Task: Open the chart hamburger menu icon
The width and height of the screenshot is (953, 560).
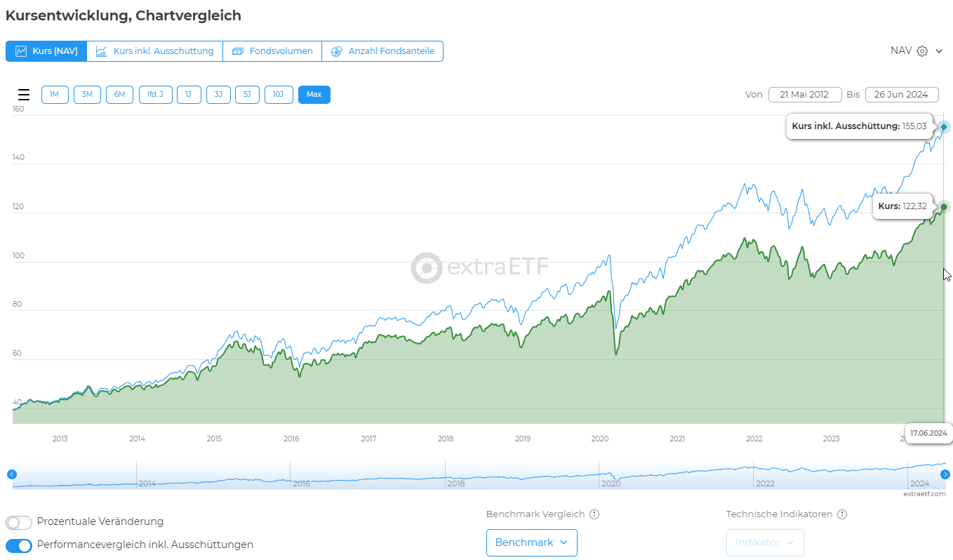Action: (x=24, y=95)
